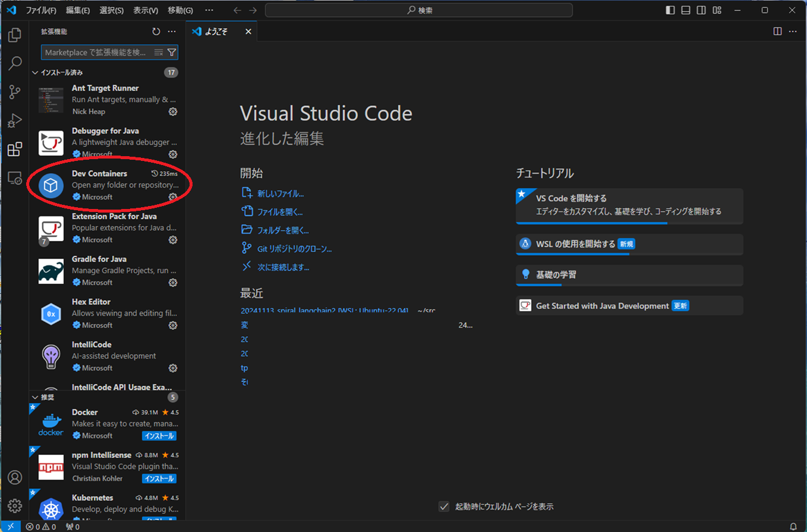Screen dimensions: 807x532
Task: Open the Manage gear in activity bar
Action: coord(15,506)
